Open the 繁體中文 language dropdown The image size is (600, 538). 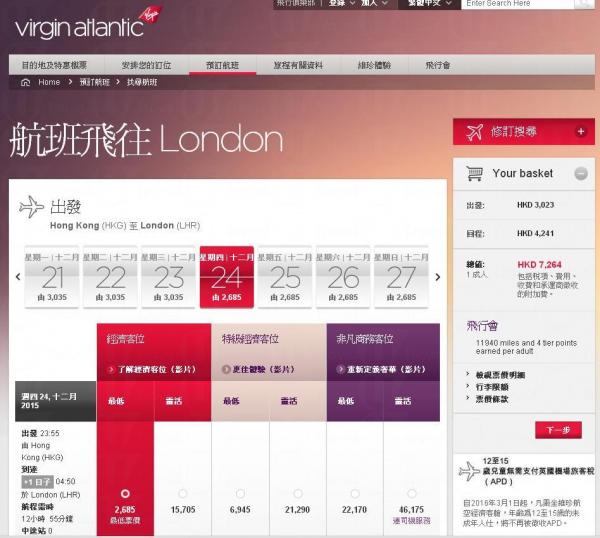coord(429,3)
